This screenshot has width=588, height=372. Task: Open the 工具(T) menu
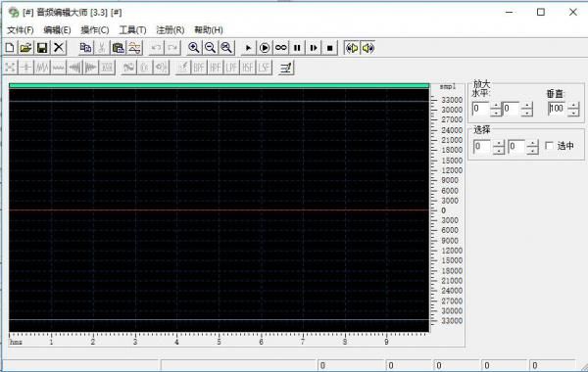point(132,30)
